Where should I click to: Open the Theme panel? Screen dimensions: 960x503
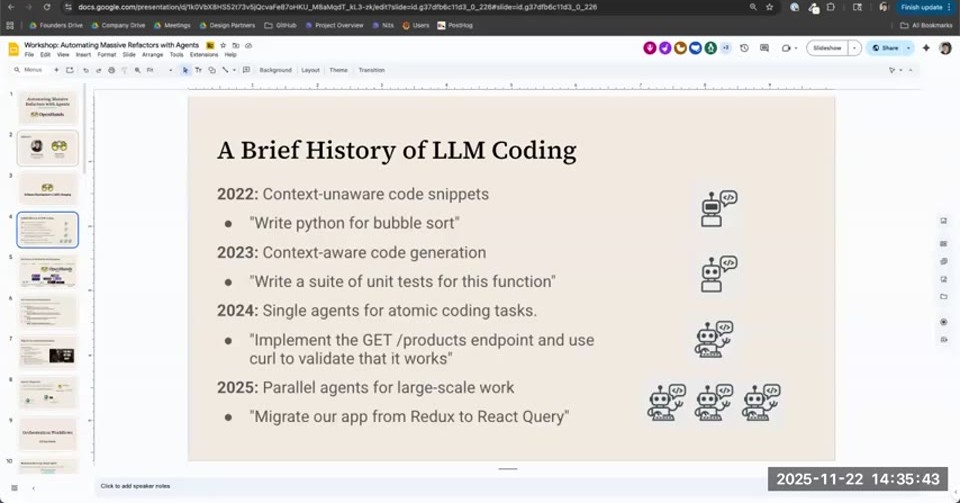coord(339,70)
